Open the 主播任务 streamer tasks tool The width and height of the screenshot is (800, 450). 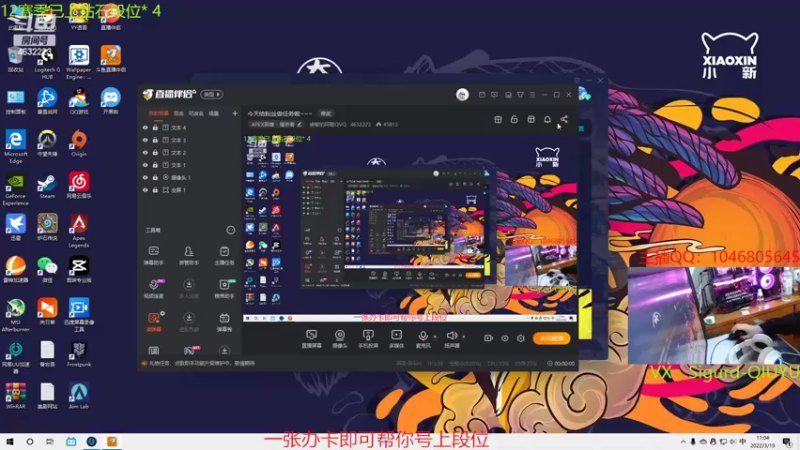tap(224, 256)
